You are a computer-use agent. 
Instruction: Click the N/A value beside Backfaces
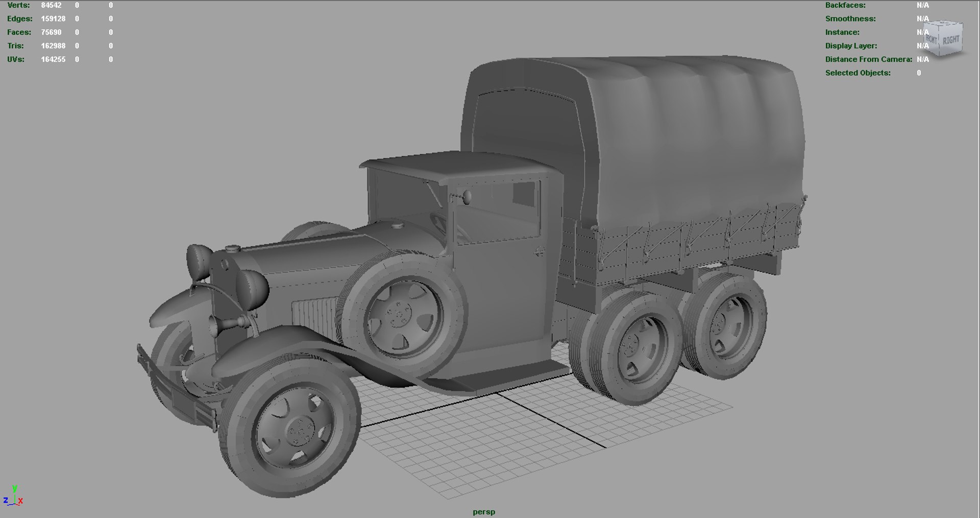(x=922, y=5)
